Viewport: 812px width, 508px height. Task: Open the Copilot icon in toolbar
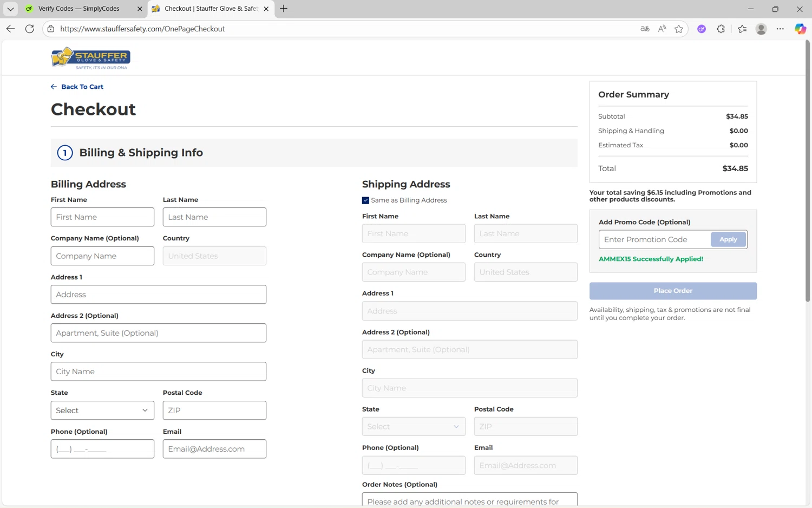[x=800, y=29]
